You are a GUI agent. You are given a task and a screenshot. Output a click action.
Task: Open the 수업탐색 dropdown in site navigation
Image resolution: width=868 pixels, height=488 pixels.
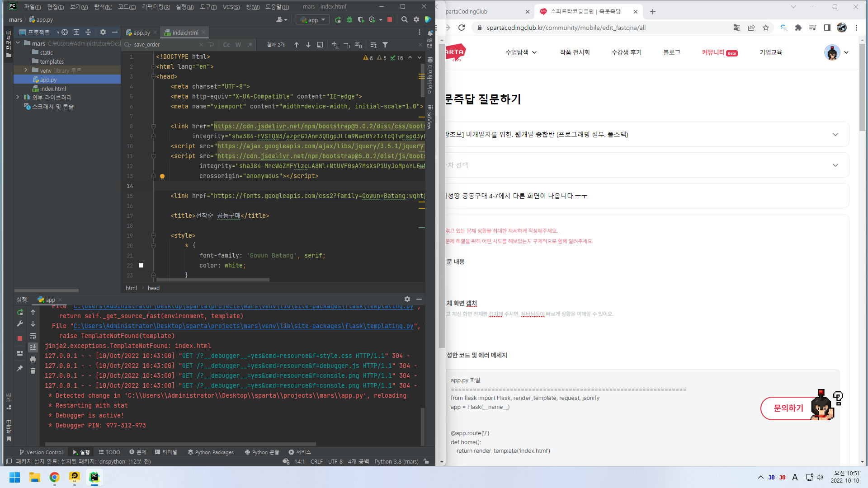pyautogui.click(x=521, y=52)
